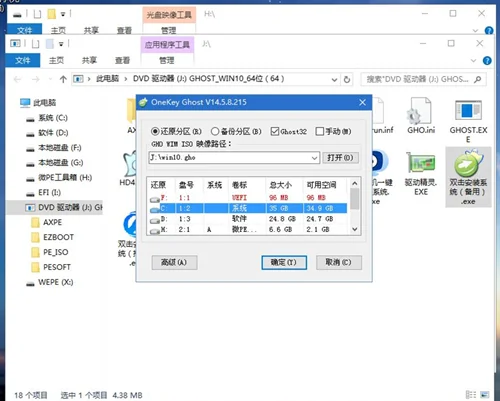Image resolution: width=500 pixels, height=401 pixels.
Task: Click the 总大小 column header
Action: [284, 185]
